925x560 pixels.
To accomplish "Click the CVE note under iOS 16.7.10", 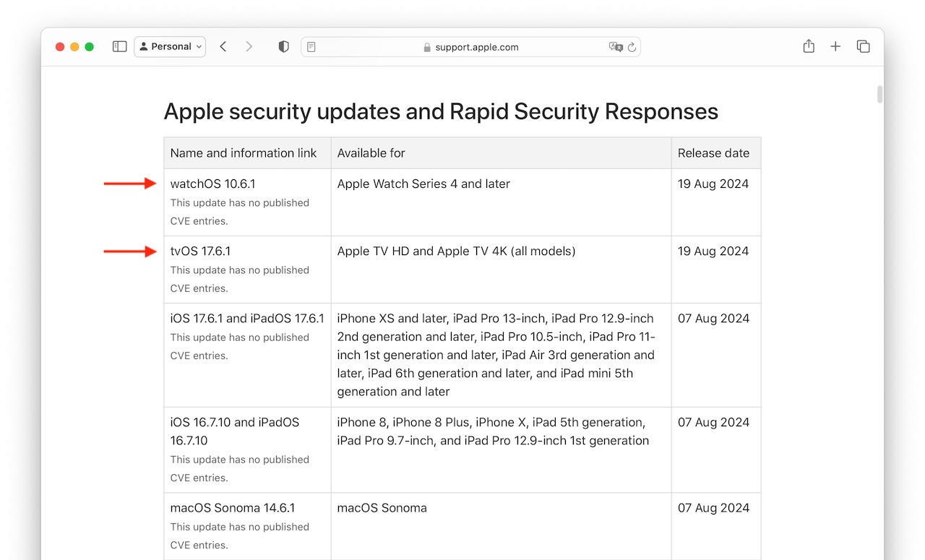I will tap(240, 468).
